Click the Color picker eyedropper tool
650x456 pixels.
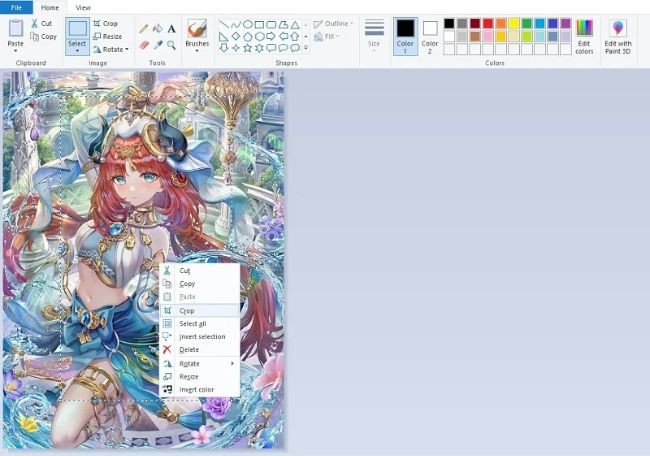pos(158,44)
